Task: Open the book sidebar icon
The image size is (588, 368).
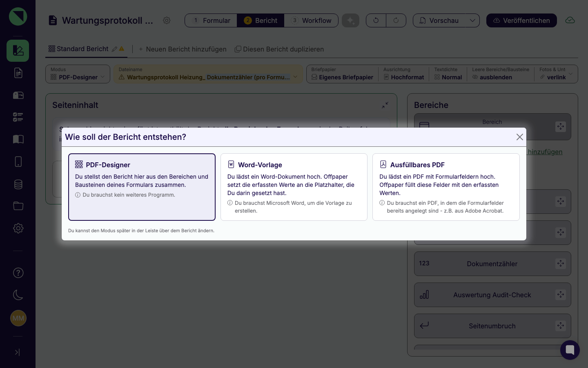Action: pos(18,139)
